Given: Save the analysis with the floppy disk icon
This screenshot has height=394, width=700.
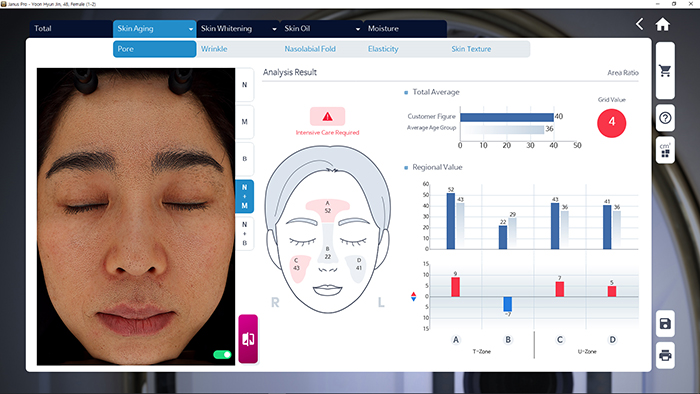Looking at the screenshot, I should point(665,323).
